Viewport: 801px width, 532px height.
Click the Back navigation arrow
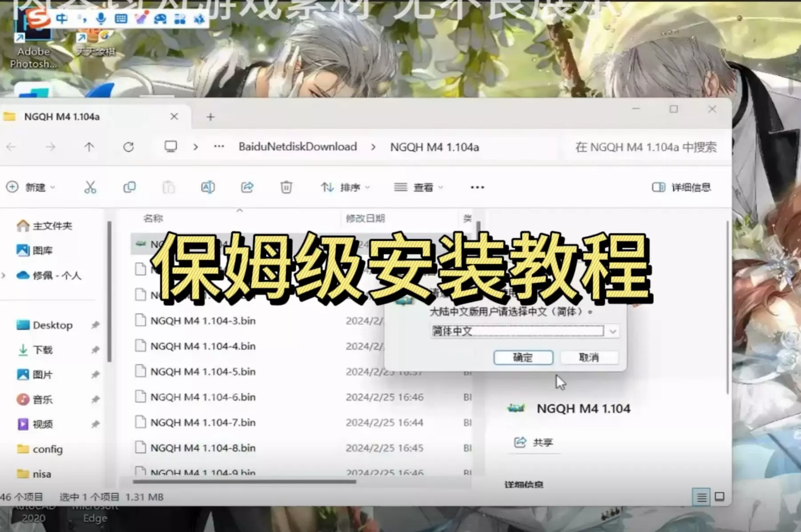pyautogui.click(x=11, y=147)
